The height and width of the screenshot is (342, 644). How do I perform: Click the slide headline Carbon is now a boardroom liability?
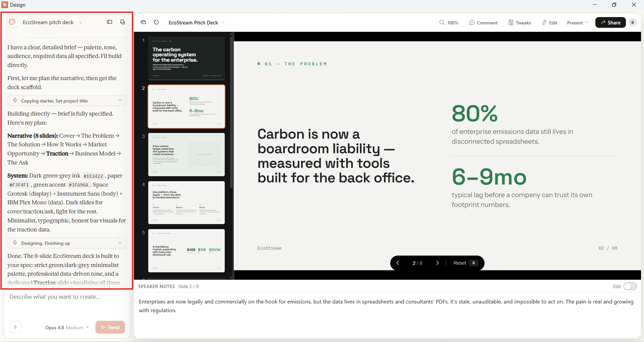point(336,156)
